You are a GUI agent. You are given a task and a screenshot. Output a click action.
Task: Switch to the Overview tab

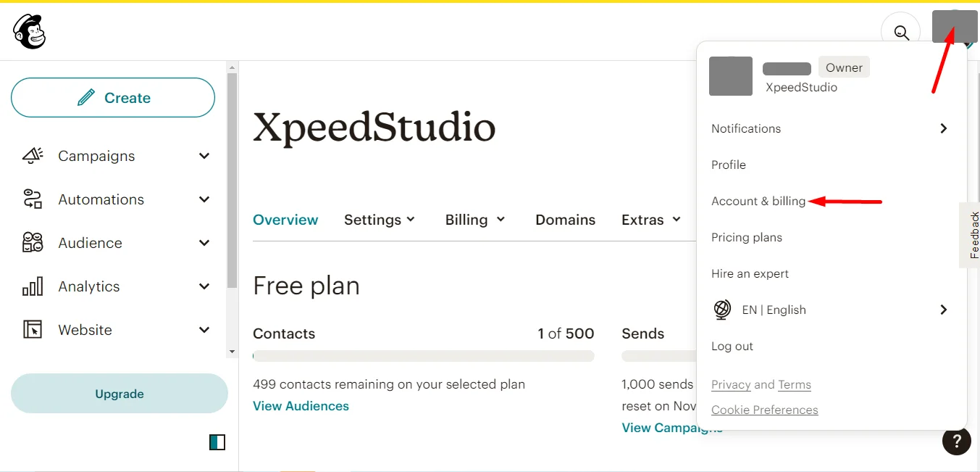click(x=285, y=220)
